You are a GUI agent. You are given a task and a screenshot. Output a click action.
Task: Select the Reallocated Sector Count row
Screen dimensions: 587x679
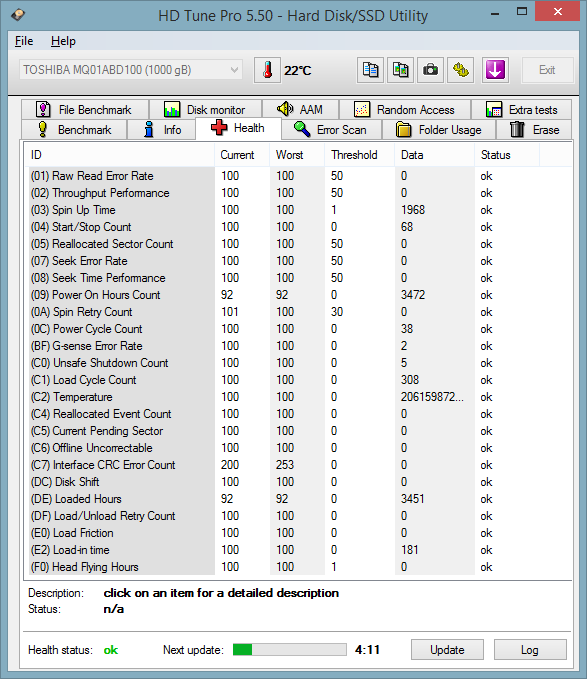click(300, 244)
